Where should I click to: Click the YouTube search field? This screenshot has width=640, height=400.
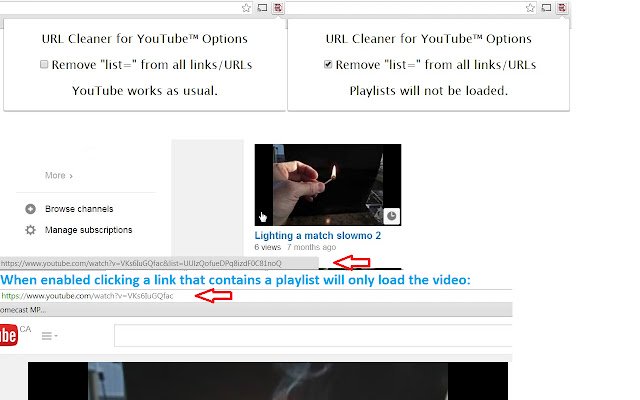pyautogui.click(x=313, y=336)
